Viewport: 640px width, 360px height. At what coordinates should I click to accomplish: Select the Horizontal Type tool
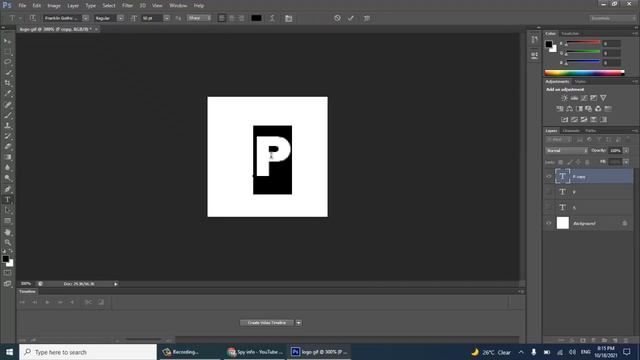coord(7,200)
